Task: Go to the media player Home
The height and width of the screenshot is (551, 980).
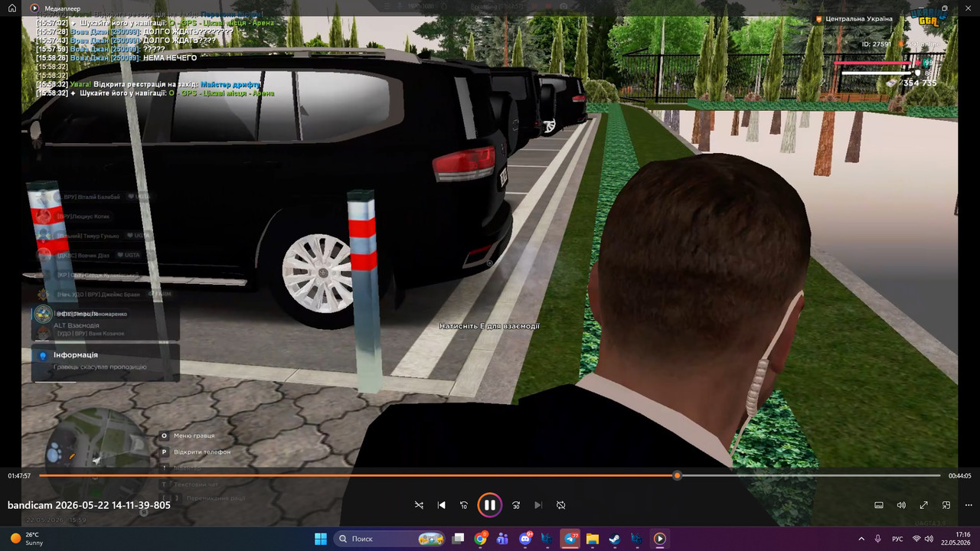Action: click(12, 8)
